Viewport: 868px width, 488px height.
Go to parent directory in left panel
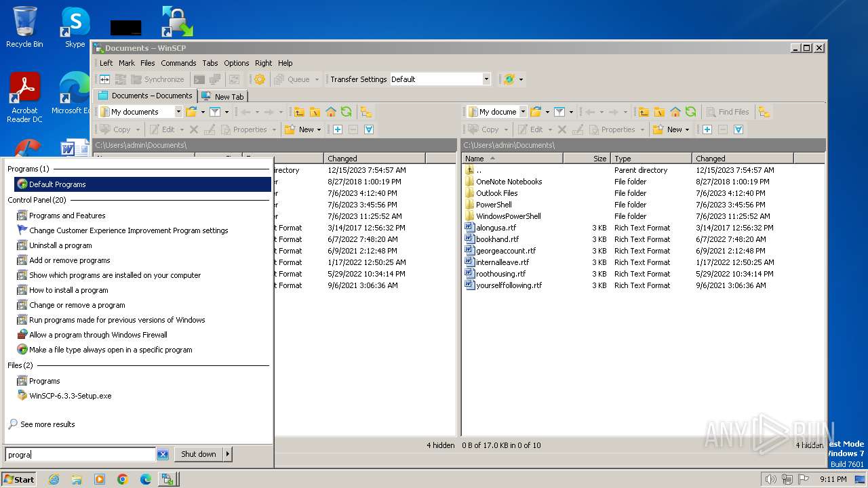click(x=299, y=112)
